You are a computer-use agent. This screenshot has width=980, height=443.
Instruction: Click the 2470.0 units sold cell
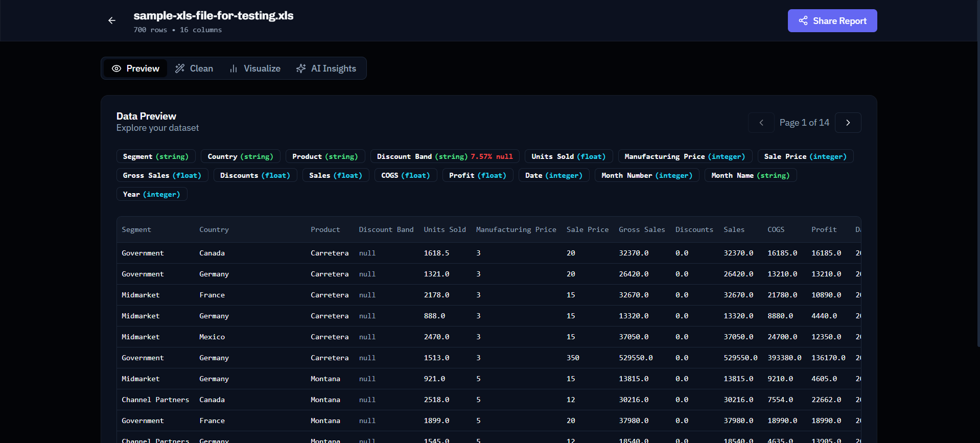(x=436, y=337)
